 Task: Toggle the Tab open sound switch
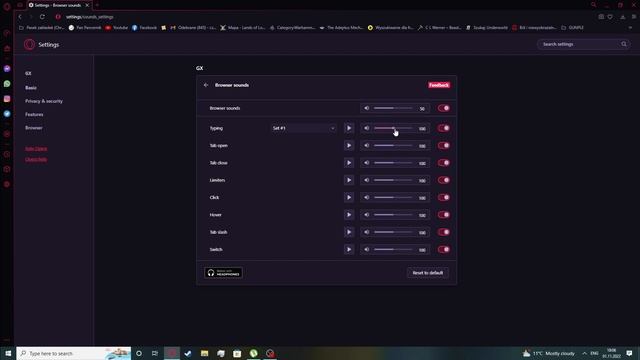(x=444, y=146)
